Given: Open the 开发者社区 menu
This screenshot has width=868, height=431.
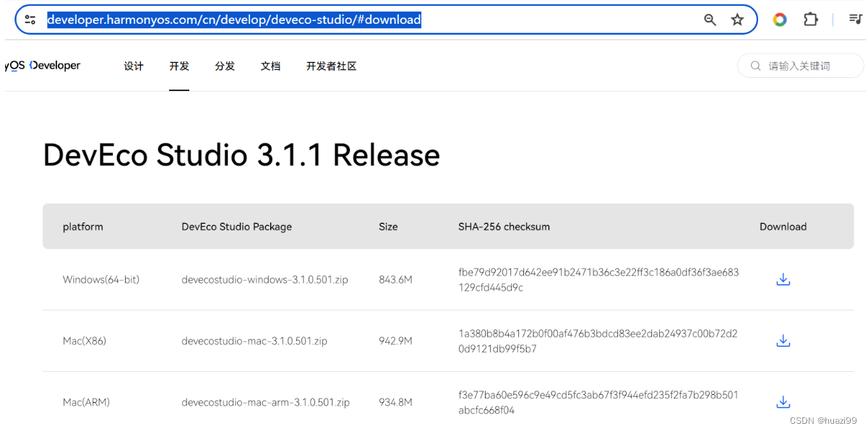Looking at the screenshot, I should click(331, 66).
